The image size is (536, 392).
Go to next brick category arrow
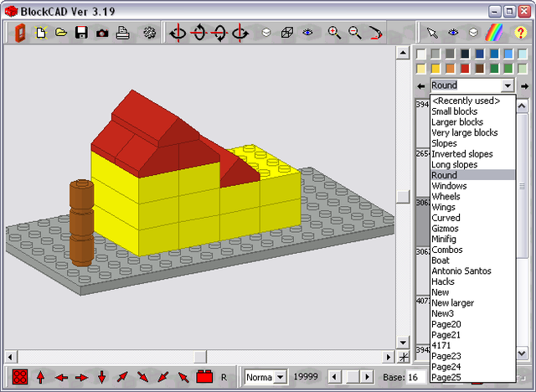pyautogui.click(x=524, y=86)
